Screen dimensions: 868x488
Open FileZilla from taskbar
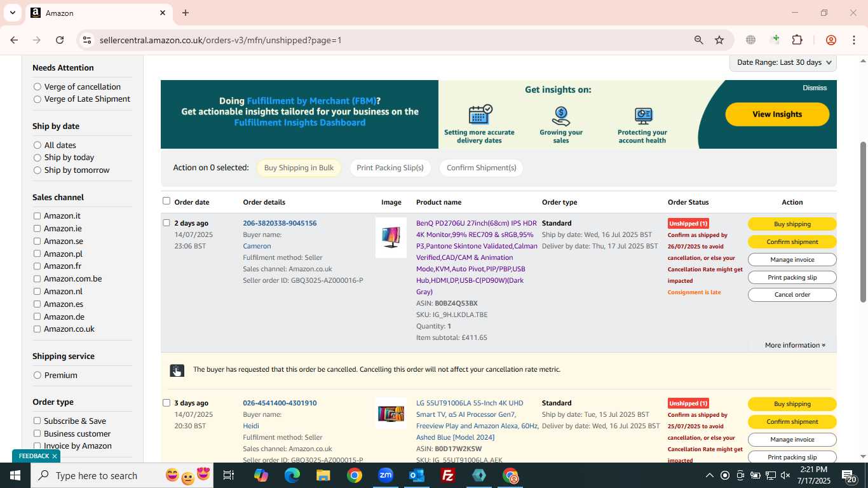tap(448, 475)
